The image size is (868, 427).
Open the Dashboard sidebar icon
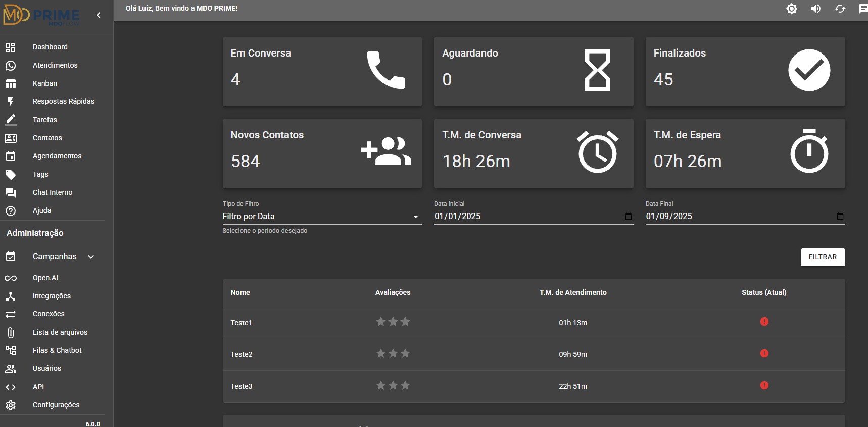(11, 47)
